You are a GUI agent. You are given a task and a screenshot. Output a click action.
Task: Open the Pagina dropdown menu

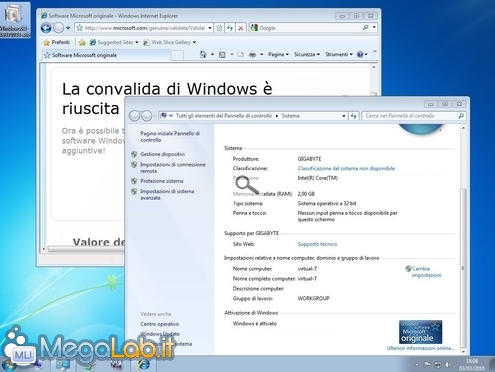(x=278, y=54)
